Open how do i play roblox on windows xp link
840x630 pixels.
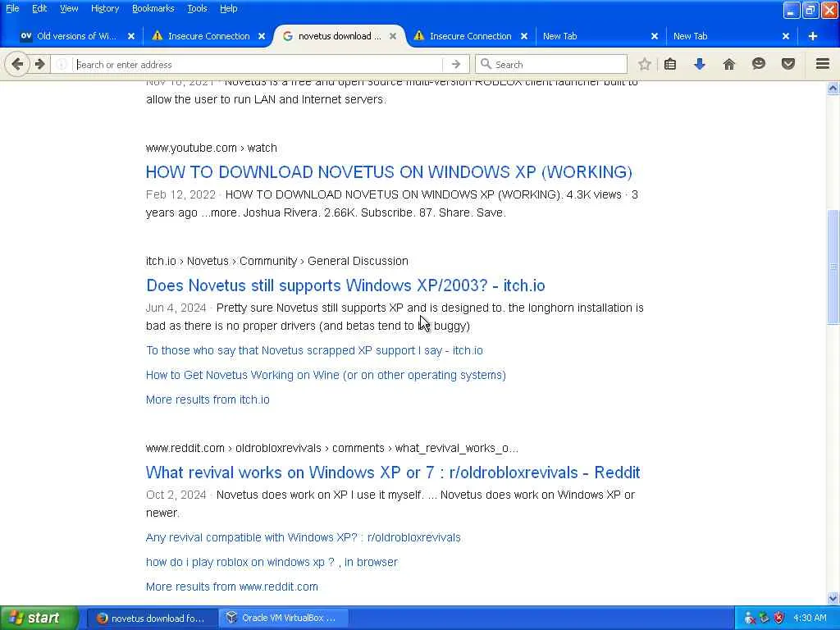click(x=272, y=562)
